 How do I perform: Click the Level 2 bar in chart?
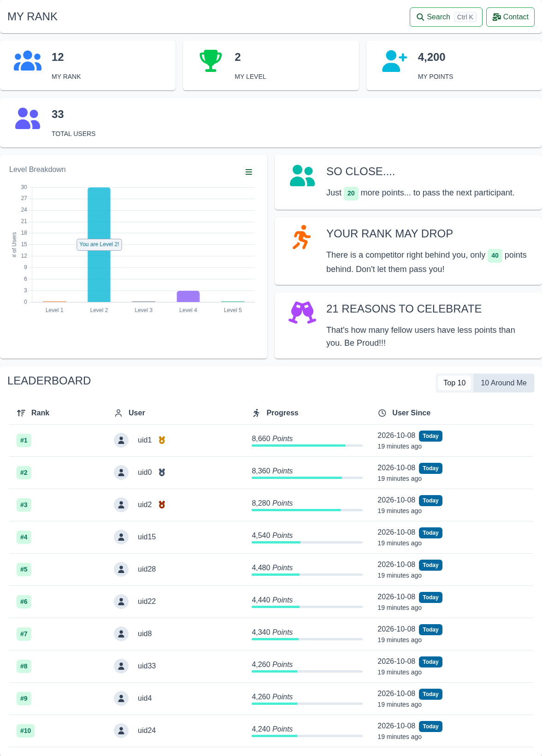pyautogui.click(x=99, y=245)
